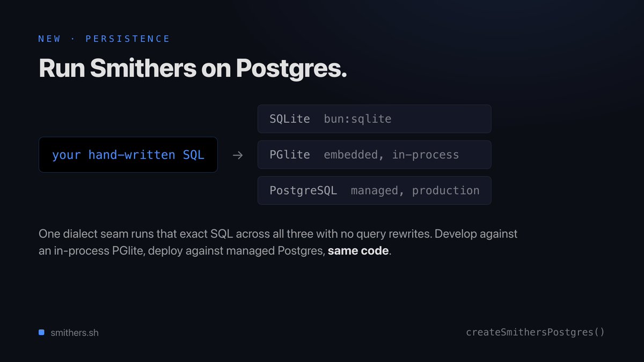Click the bold 'same code' text
This screenshot has width=644, height=362.
(358, 250)
